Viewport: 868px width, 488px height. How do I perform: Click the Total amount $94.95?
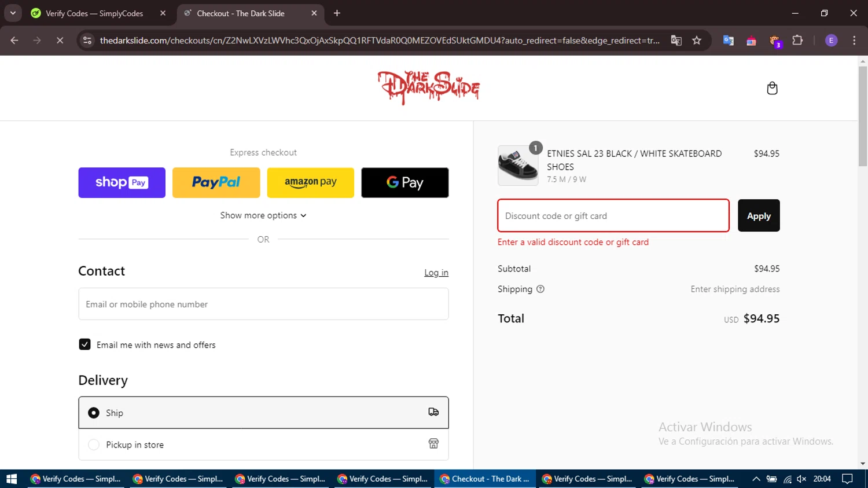(x=761, y=318)
